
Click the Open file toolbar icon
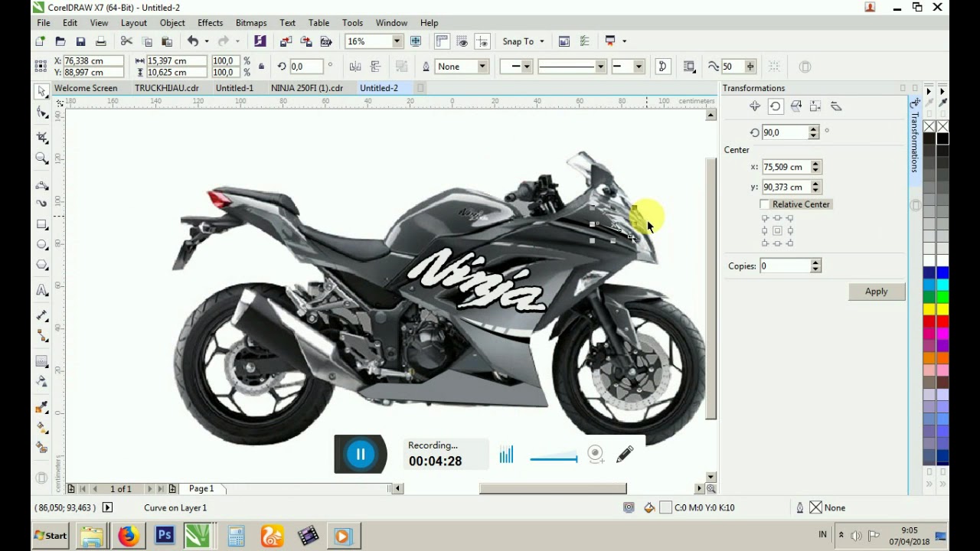(60, 41)
